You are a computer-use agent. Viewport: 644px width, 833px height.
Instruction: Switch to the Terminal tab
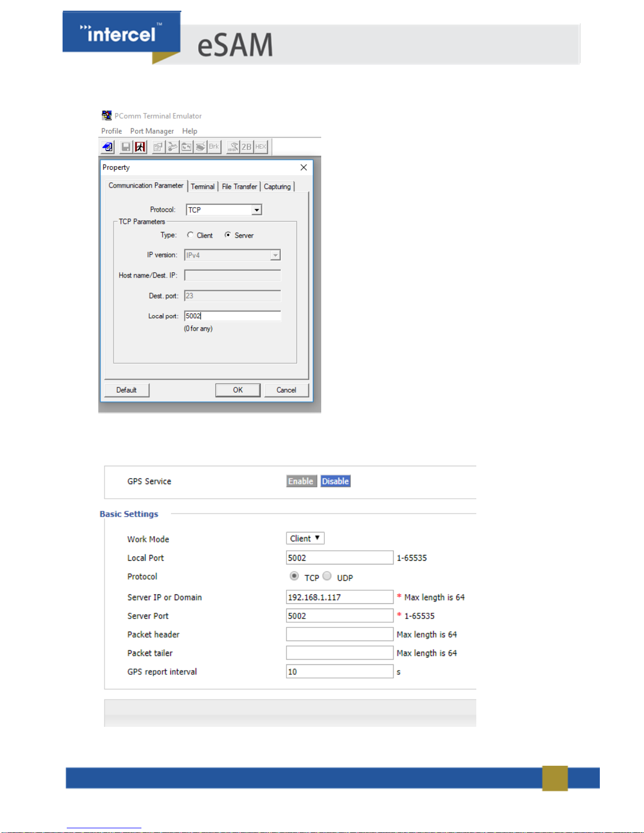pyautogui.click(x=202, y=187)
